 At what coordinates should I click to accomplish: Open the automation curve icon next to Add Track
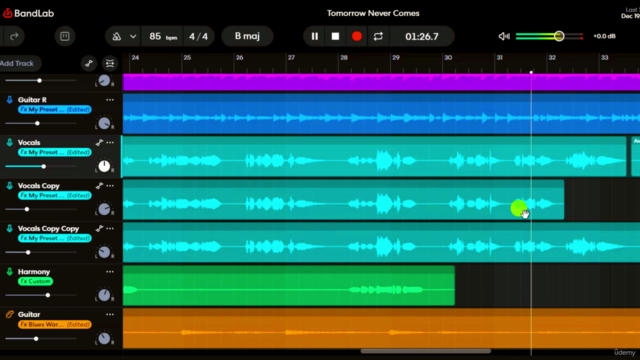click(89, 63)
